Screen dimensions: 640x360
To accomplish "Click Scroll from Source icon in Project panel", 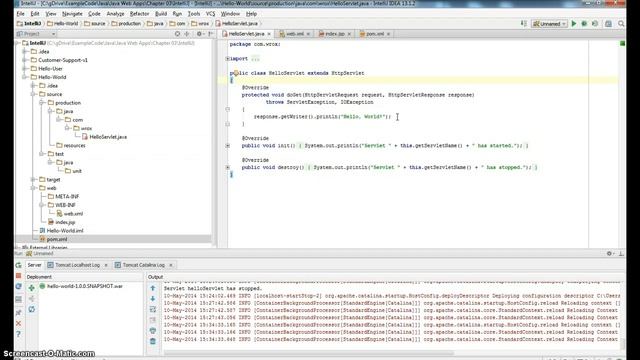I will click(177, 34).
